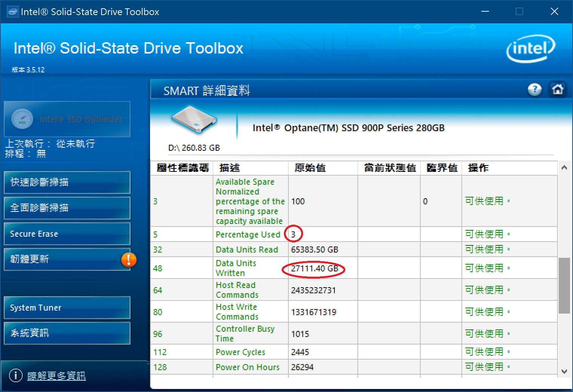
Task: Select the Percentage Used row label
Action: click(248, 234)
